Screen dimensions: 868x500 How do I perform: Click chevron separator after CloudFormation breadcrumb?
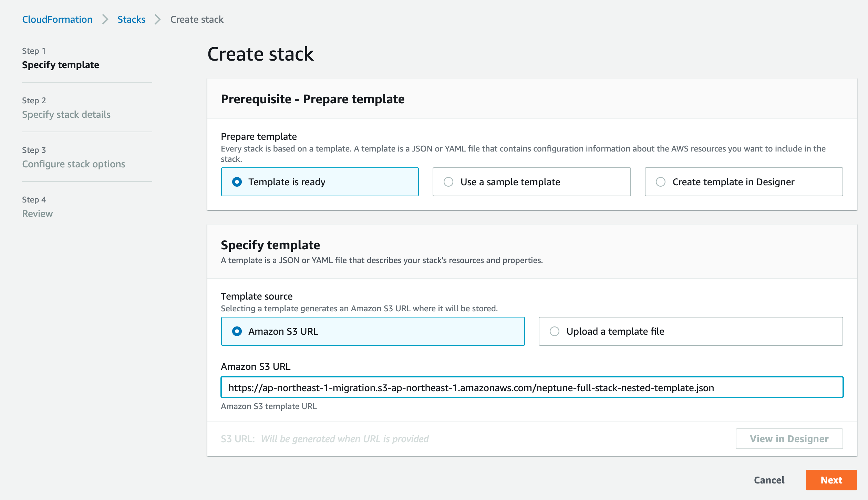(x=105, y=19)
